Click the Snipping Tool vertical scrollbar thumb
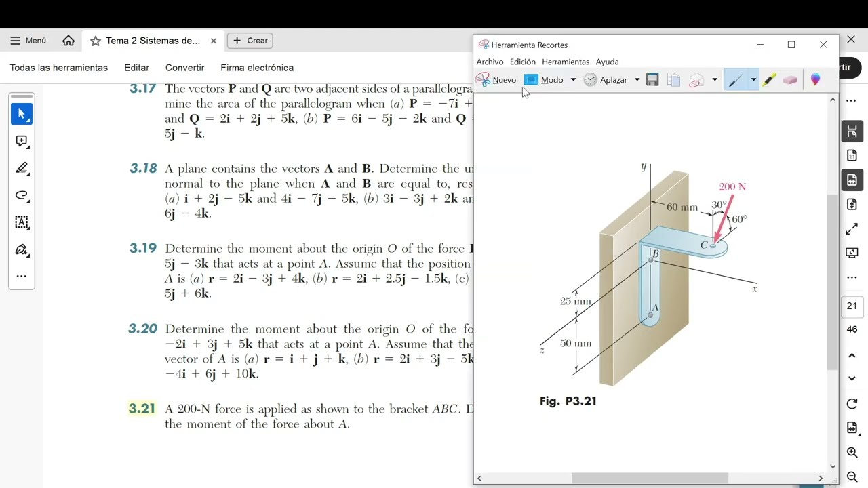Viewport: 868px width, 488px height. (x=833, y=282)
